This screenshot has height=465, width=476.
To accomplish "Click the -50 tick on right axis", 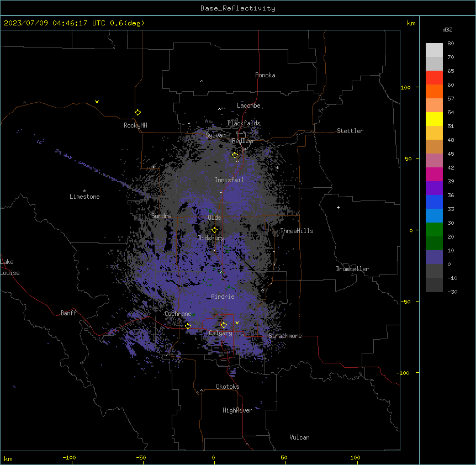I will 405,302.
